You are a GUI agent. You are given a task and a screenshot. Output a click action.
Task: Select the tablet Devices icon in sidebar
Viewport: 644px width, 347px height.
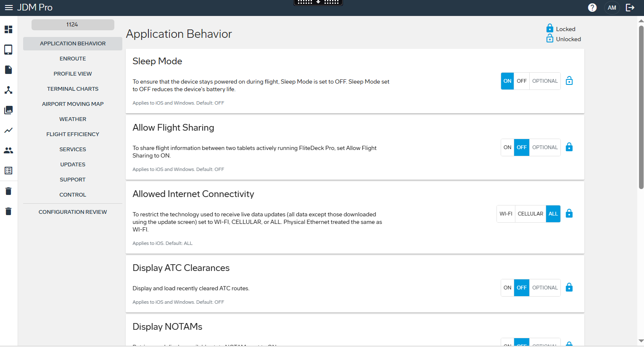pos(8,50)
